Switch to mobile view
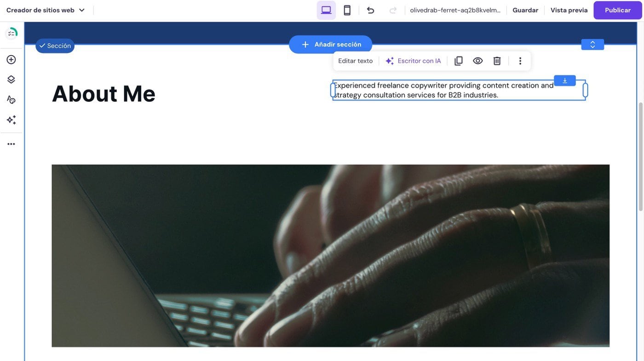The width and height of the screenshot is (644, 361). click(347, 10)
